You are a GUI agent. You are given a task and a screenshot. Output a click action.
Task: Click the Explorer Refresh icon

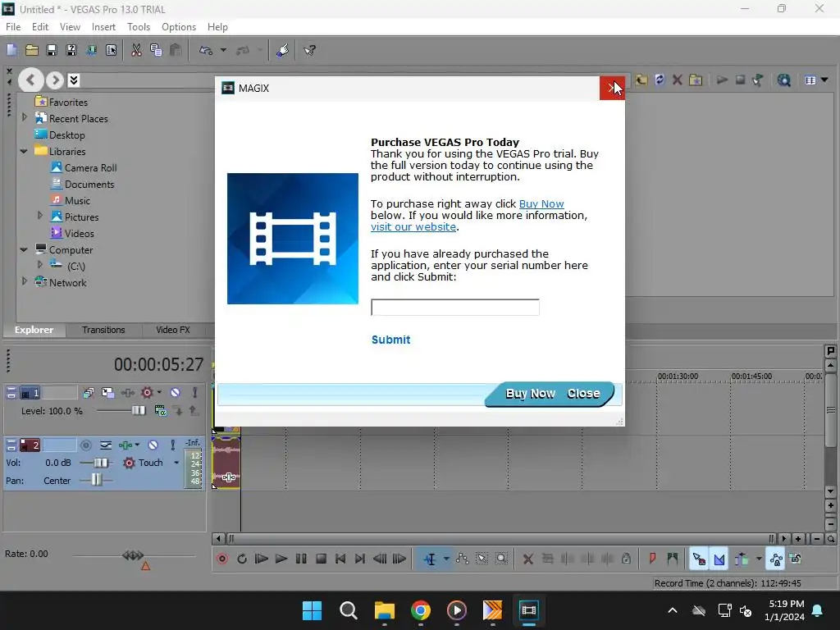point(660,80)
